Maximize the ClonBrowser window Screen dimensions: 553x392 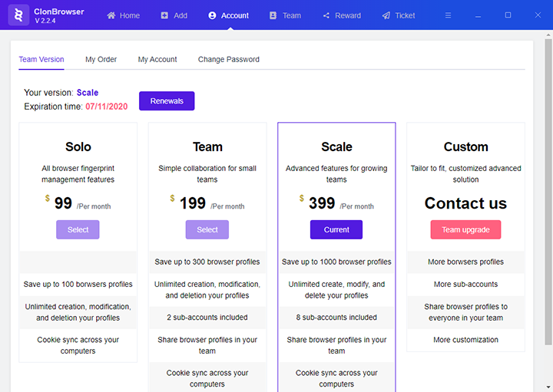(x=508, y=15)
